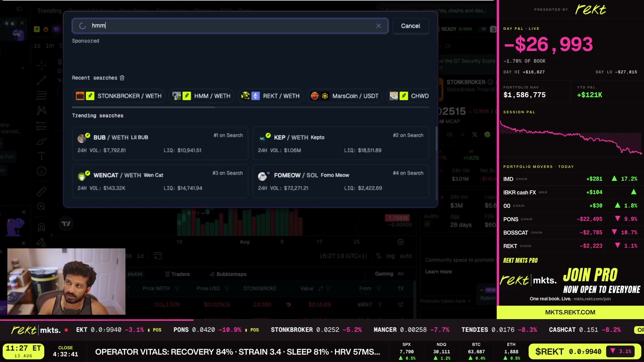Open go-to-date calendar icon next to 1d
Screen dimensions: 644x362
pyautogui.click(x=157, y=256)
